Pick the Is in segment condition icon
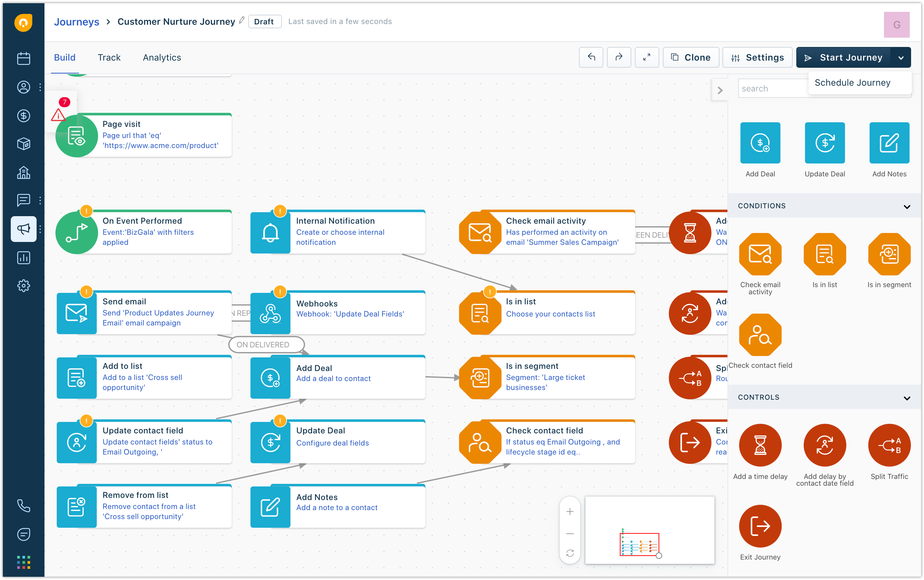The height and width of the screenshot is (580, 924). click(x=889, y=253)
